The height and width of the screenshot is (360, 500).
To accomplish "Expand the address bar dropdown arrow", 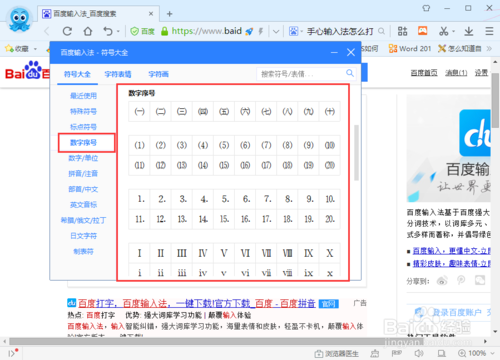I will [276, 32].
